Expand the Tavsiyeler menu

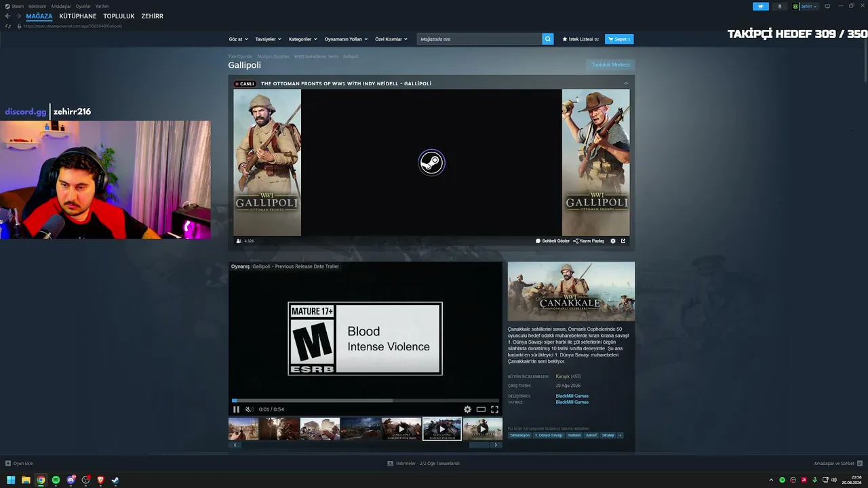[268, 39]
